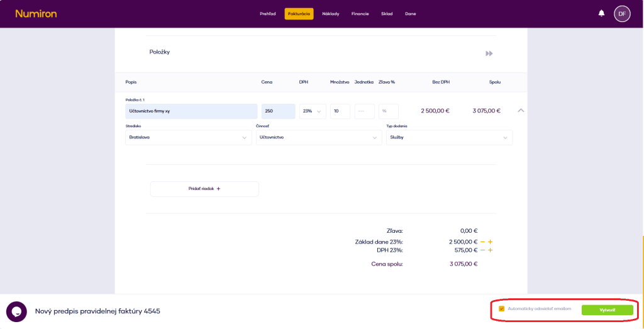Screen dimensions: 644x329
Task: Click the notifications bell icon
Action: [601, 13]
